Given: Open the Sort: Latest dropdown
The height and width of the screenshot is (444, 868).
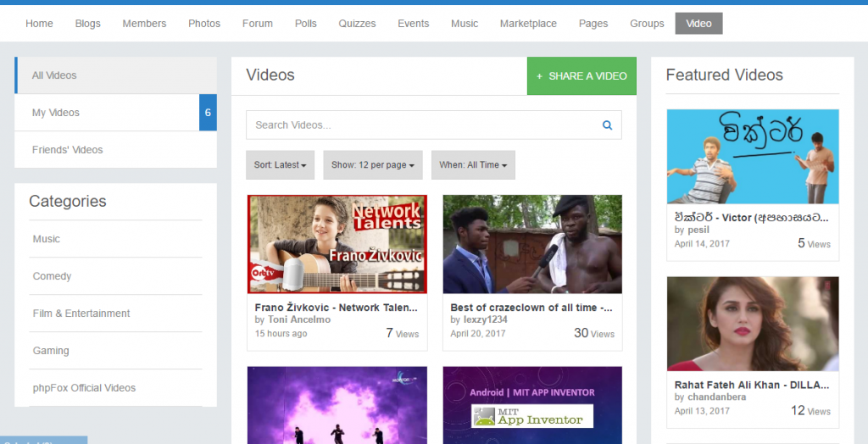Looking at the screenshot, I should pyautogui.click(x=280, y=165).
